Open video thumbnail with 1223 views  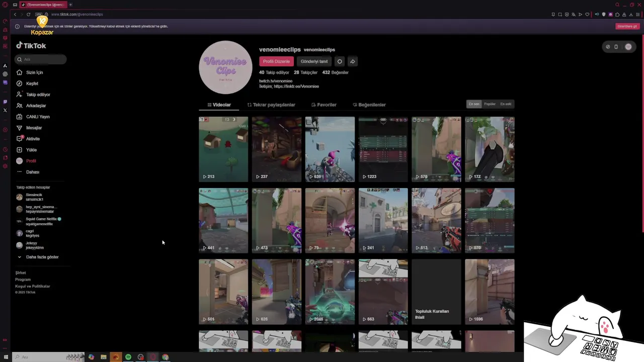click(x=383, y=149)
